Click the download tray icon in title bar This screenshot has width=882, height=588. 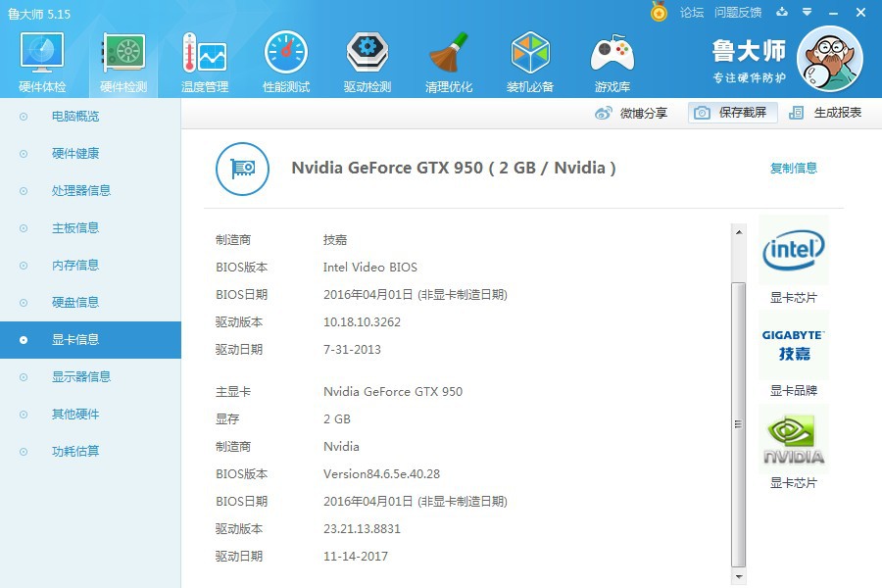[x=782, y=12]
